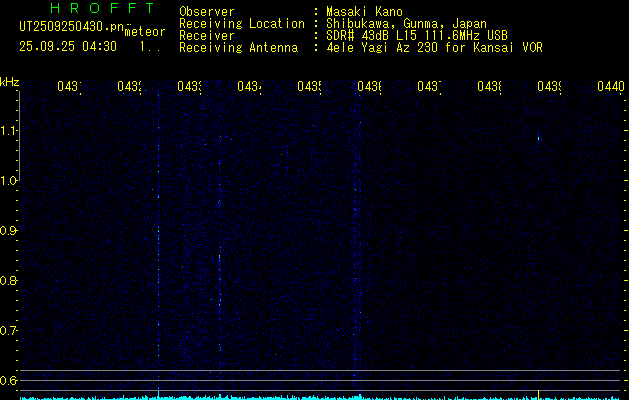
Task: Select Shibukawa, Gunma, Japan text
Action: pos(406,24)
